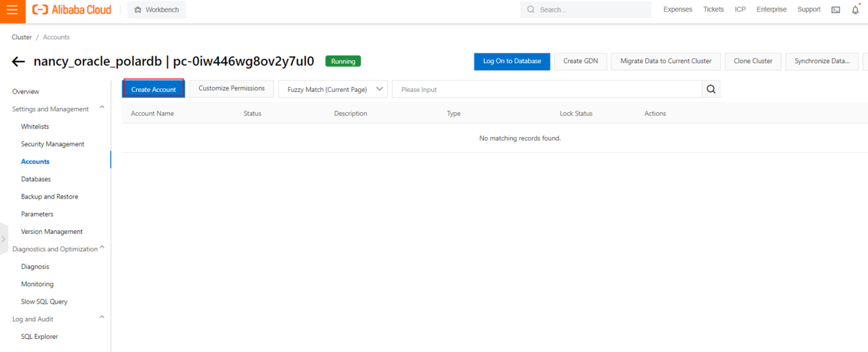Click the Lock Status column header

pyautogui.click(x=576, y=114)
